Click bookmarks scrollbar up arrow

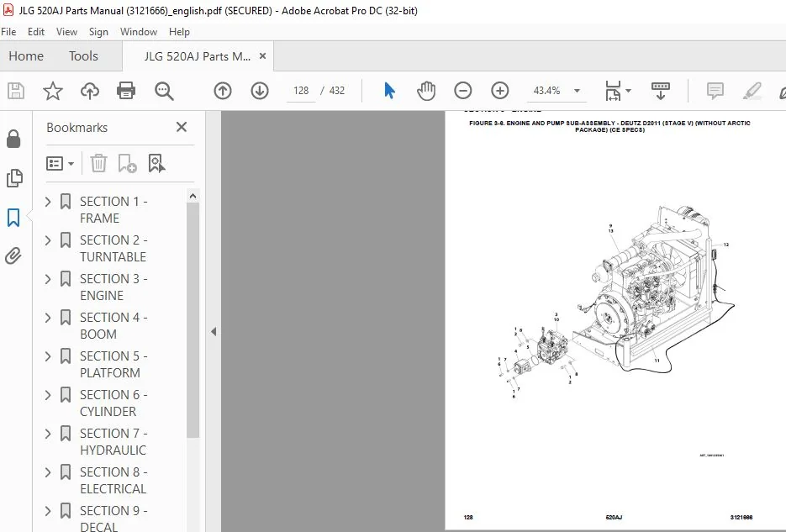193,196
